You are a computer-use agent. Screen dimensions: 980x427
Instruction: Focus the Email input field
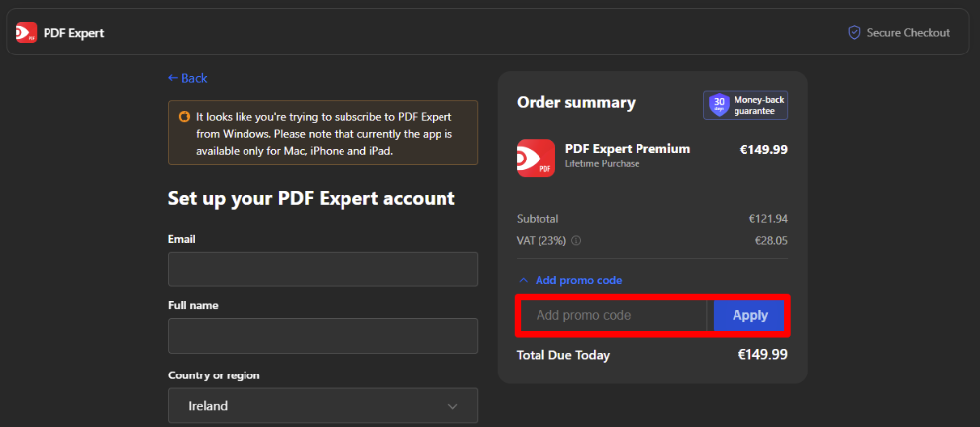coord(323,269)
